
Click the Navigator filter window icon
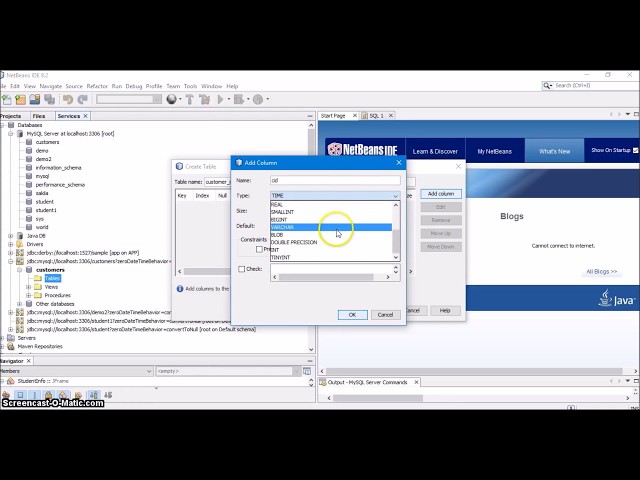click(x=307, y=371)
